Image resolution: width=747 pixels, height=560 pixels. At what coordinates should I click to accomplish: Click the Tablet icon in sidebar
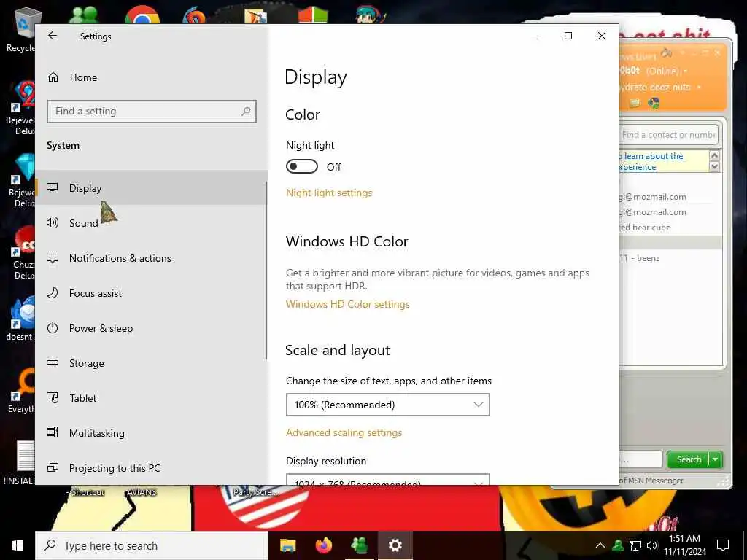[53, 397]
